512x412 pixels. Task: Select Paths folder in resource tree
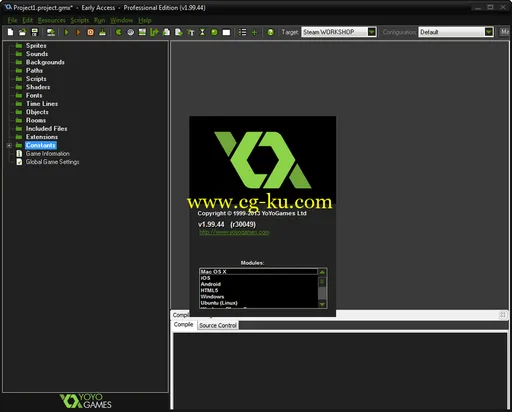point(34,71)
